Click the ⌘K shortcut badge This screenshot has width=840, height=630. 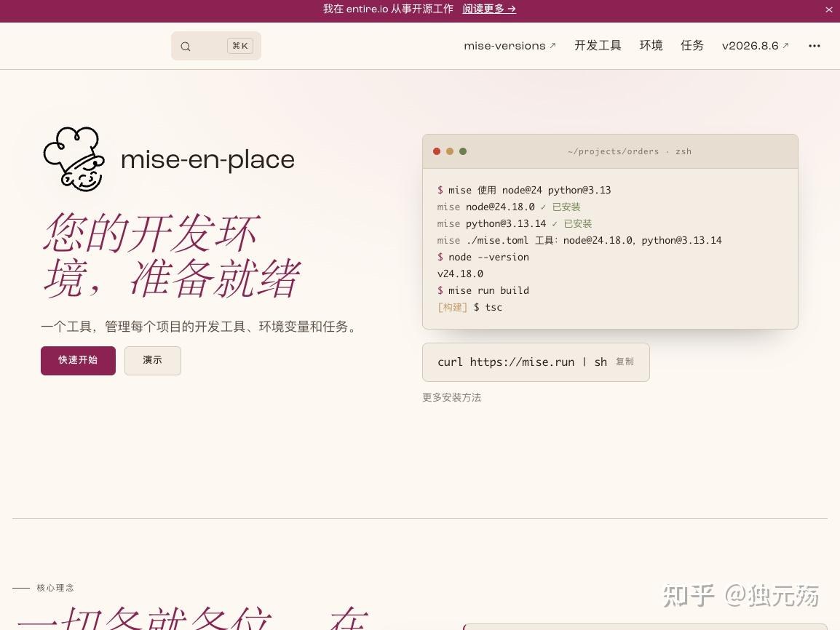[x=240, y=46]
